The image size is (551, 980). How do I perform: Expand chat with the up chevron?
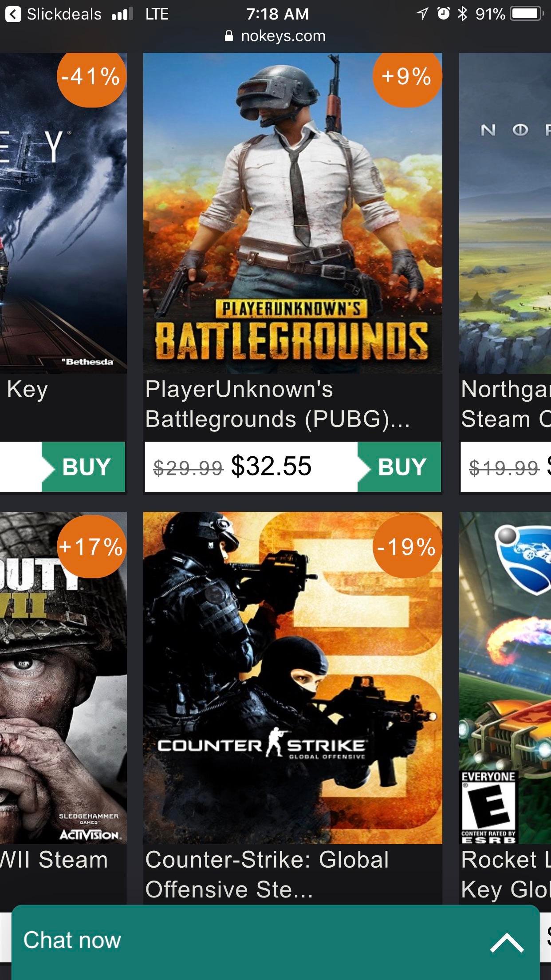tap(507, 942)
